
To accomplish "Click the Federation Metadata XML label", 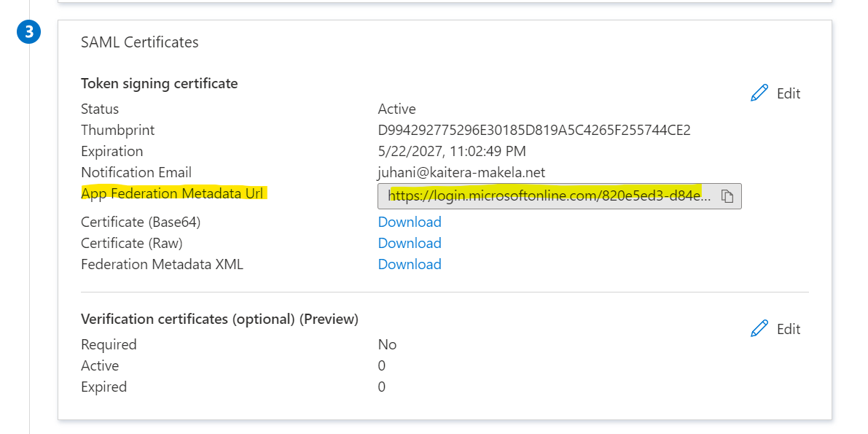I will tap(163, 264).
